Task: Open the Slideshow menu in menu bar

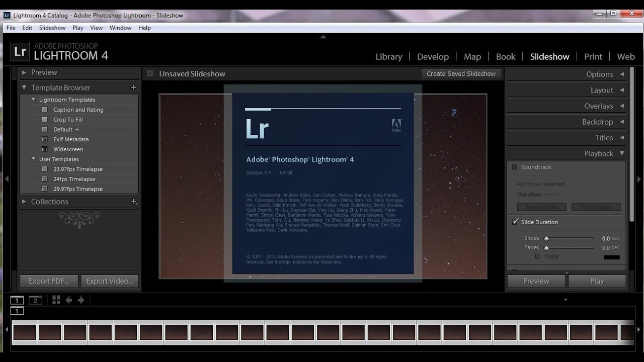Action: [52, 28]
